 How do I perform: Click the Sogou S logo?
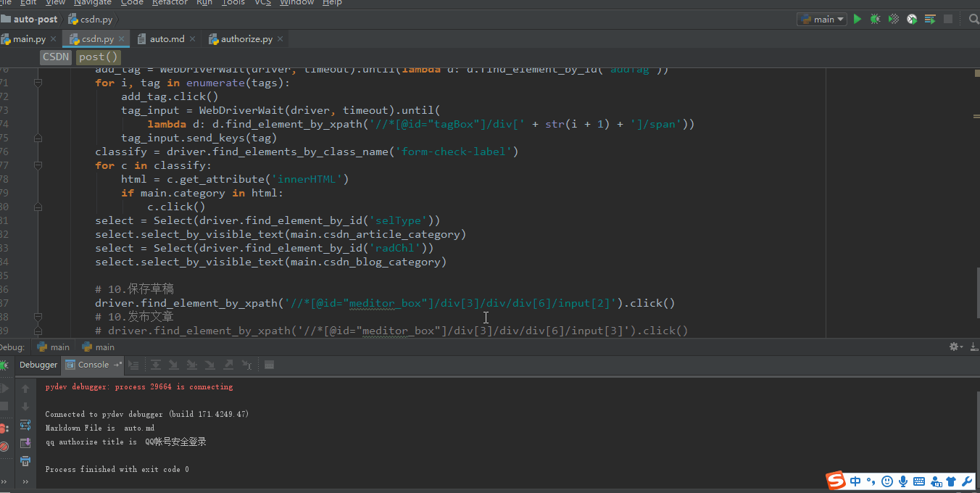pos(836,481)
